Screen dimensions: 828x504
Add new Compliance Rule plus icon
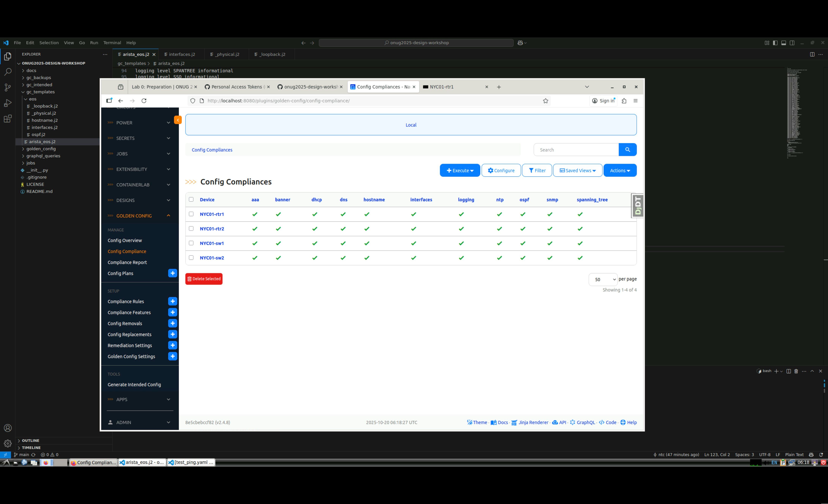pyautogui.click(x=172, y=301)
